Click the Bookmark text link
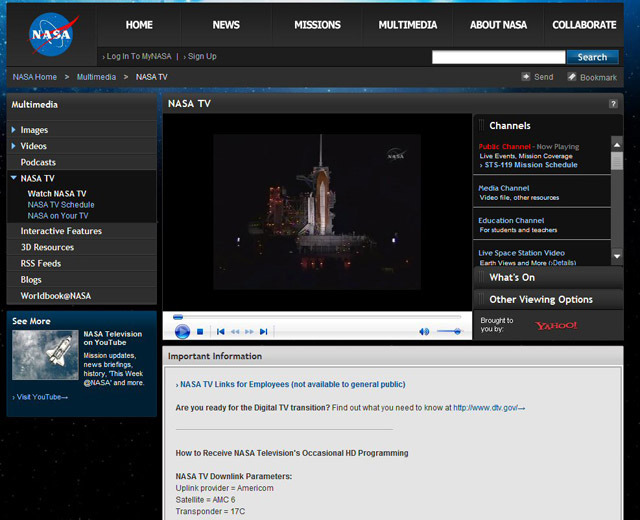Image resolution: width=640 pixels, height=520 pixels. pos(598,77)
